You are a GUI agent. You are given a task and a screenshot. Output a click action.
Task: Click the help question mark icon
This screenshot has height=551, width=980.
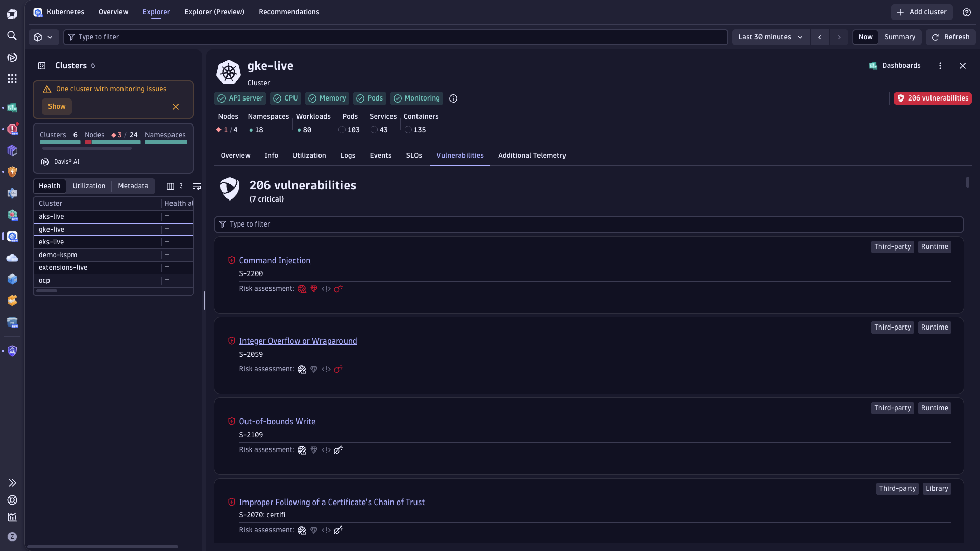point(966,12)
